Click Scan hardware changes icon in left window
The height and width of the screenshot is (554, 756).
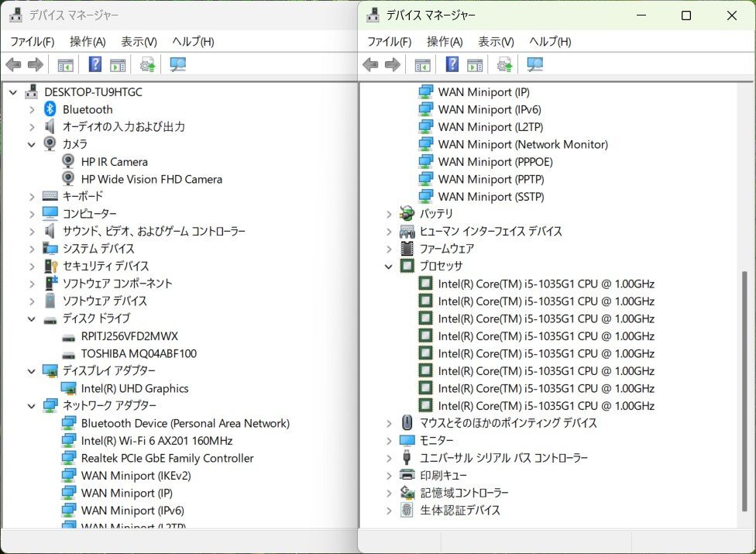coord(178,64)
